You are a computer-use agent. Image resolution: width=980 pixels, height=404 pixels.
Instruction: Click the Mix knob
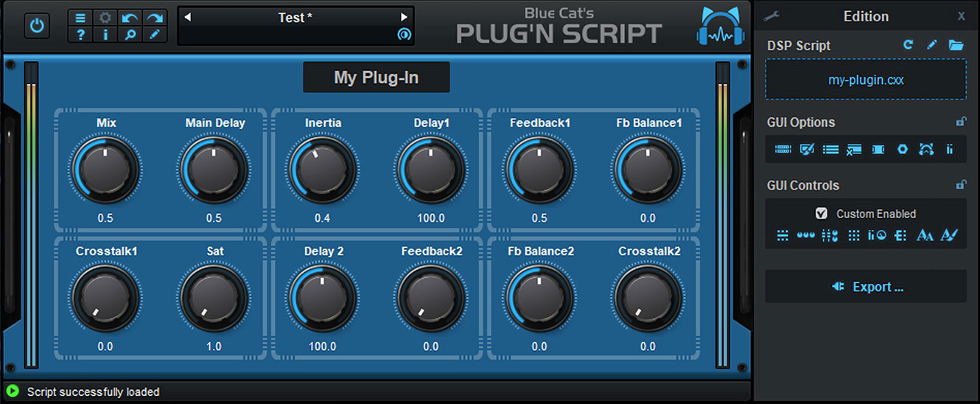pyautogui.click(x=105, y=171)
